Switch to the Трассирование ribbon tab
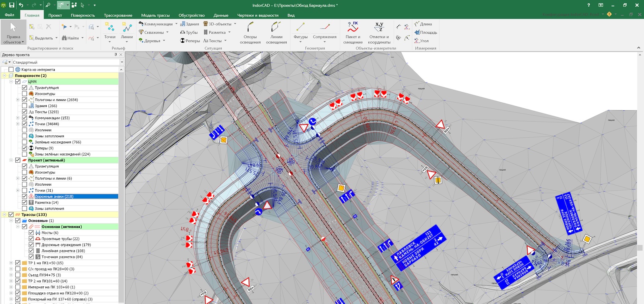 pyautogui.click(x=118, y=15)
